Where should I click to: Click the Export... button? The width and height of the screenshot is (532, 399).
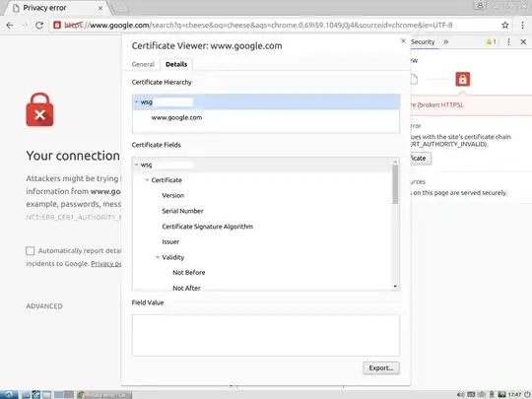pos(381,367)
